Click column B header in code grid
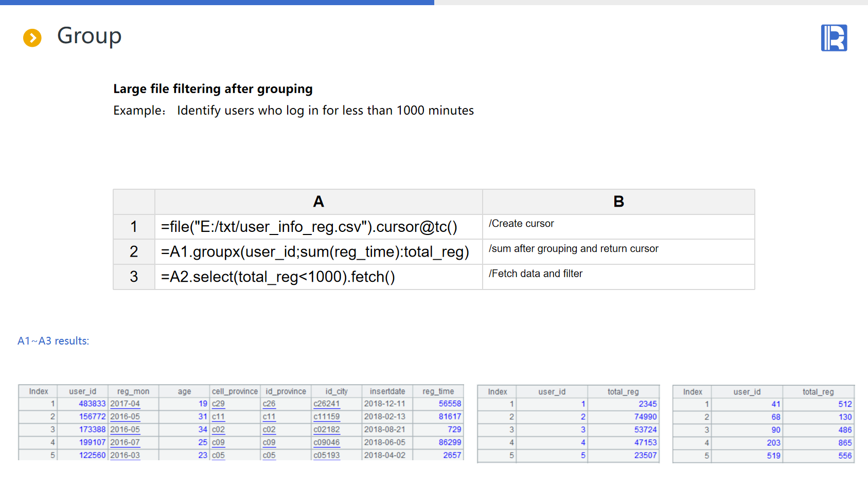Screen dimensions: 868x488 [618, 202]
